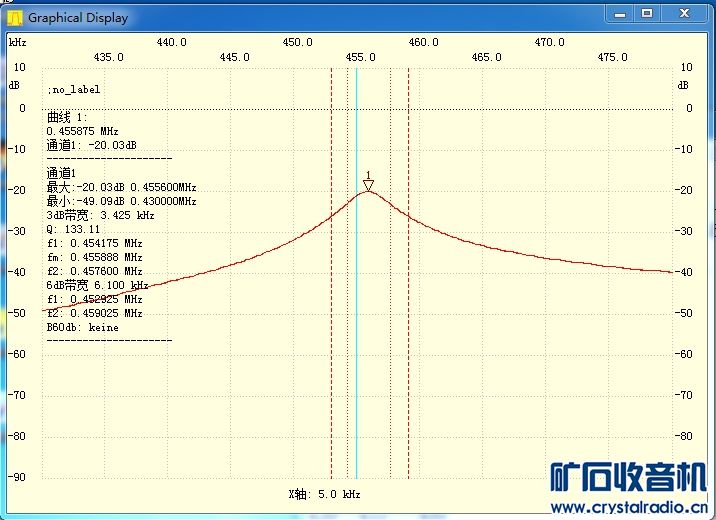Close the Graphical Display window
Screen dimensions: 716x520
click(684, 14)
